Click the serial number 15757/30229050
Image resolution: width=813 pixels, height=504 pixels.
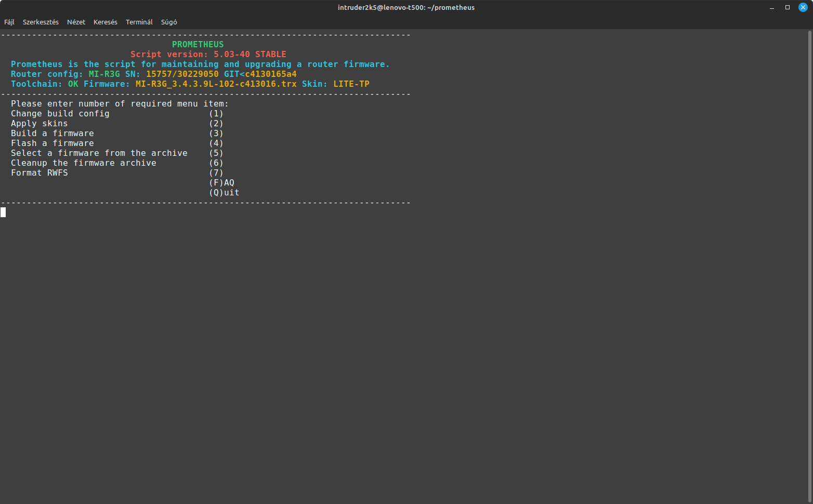tap(182, 74)
